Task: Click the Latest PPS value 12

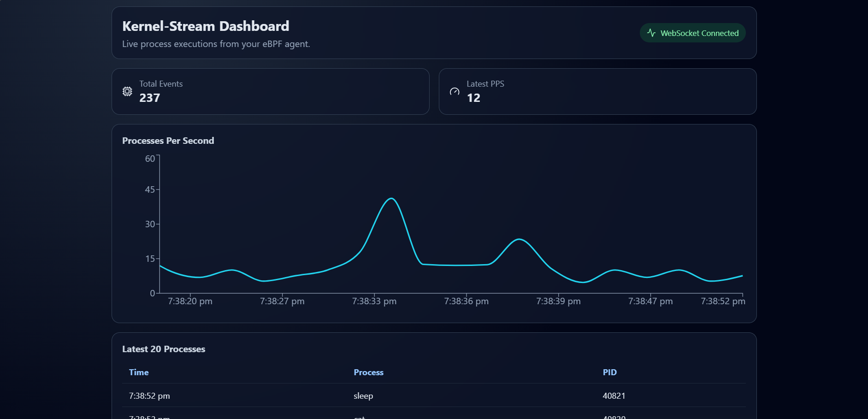Action: 473,98
